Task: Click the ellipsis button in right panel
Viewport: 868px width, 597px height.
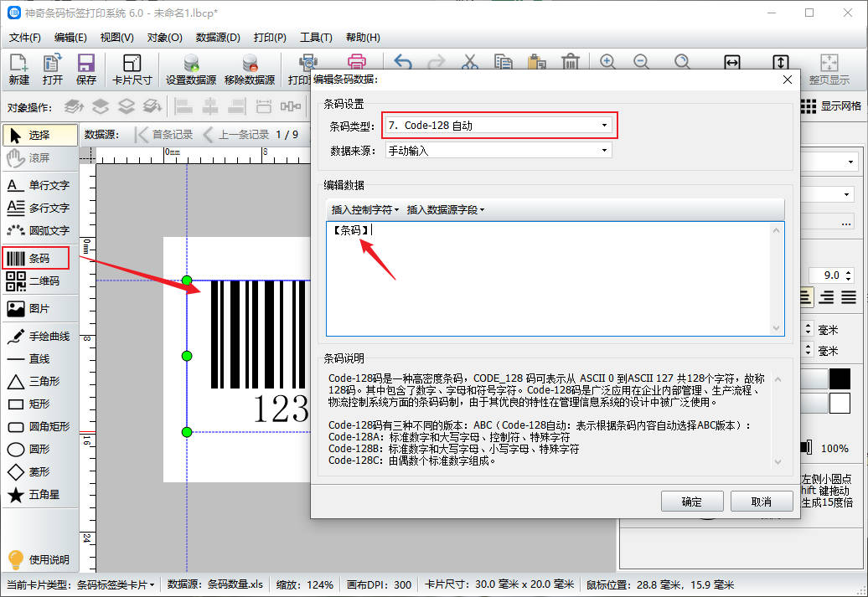Action: tap(846, 223)
